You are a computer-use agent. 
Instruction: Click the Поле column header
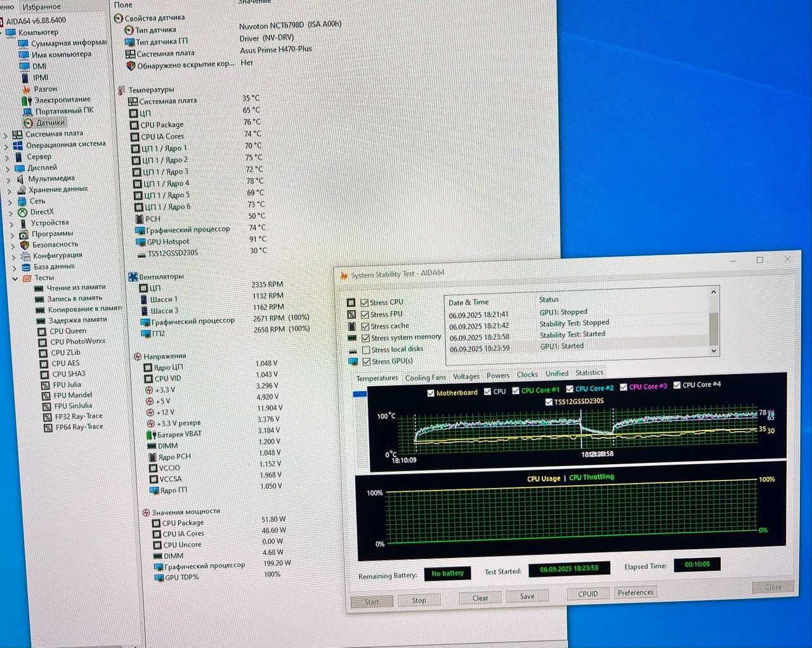(x=124, y=4)
